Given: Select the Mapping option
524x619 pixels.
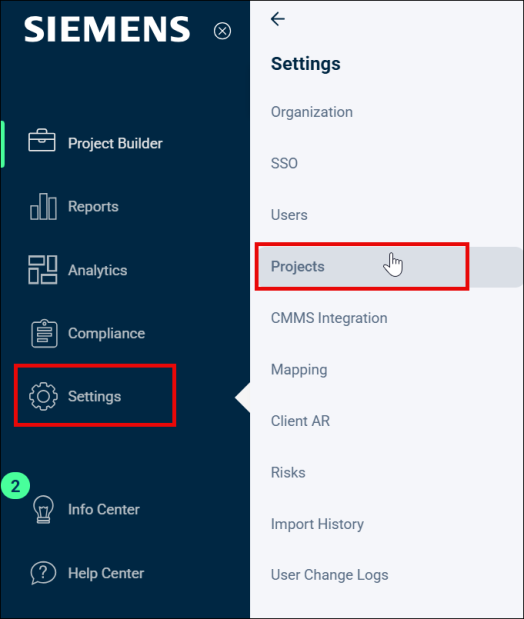Looking at the screenshot, I should (299, 370).
